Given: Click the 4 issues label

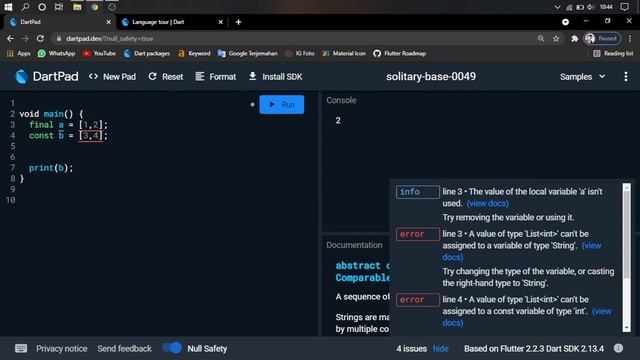Looking at the screenshot, I should (411, 349).
